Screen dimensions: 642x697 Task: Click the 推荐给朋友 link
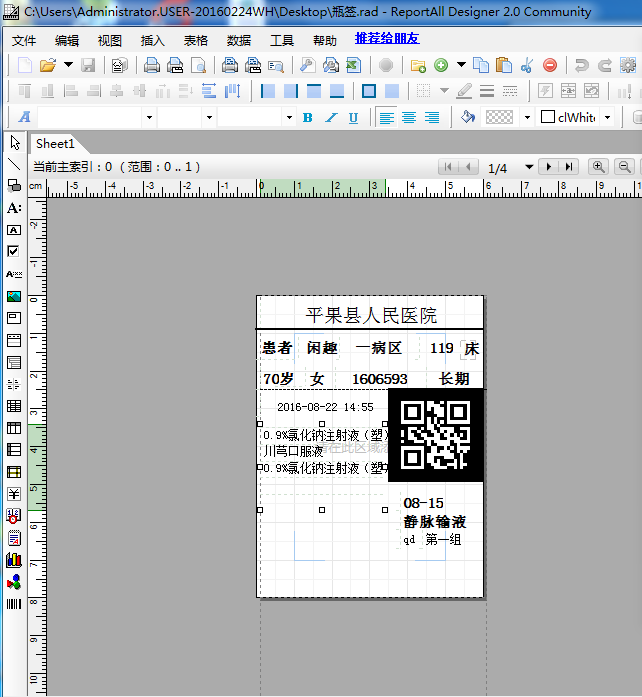click(387, 39)
